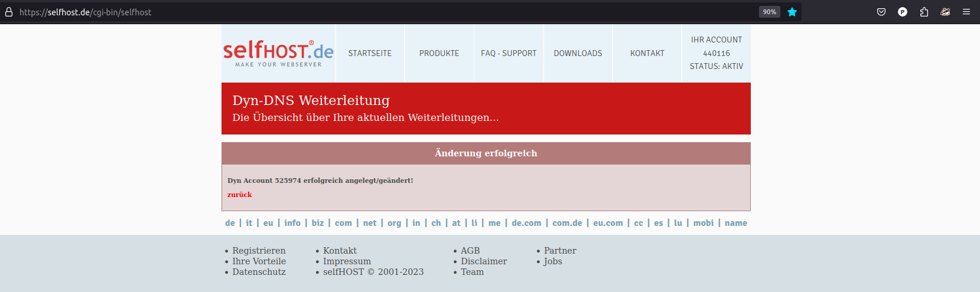This screenshot has height=292, width=980.
Task: Open IHR ACCOUNT 440116 section
Action: pos(716,53)
